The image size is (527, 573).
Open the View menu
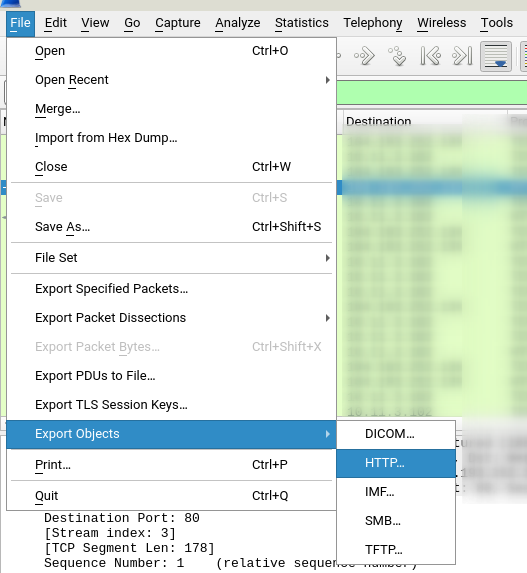click(x=95, y=23)
